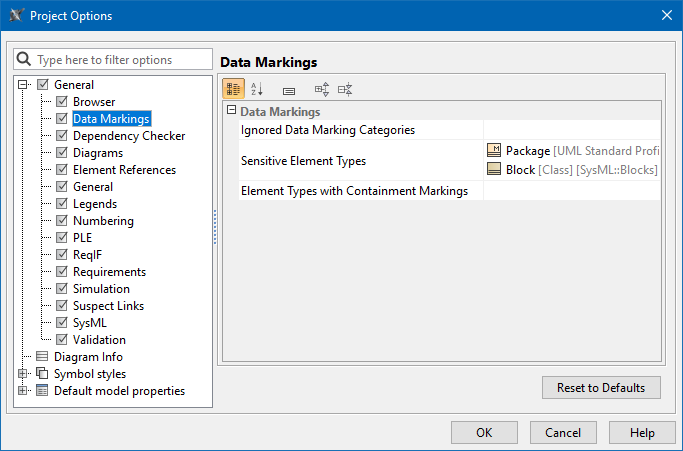Expand the Symbol styles node
The height and width of the screenshot is (451, 683).
pos(23,374)
